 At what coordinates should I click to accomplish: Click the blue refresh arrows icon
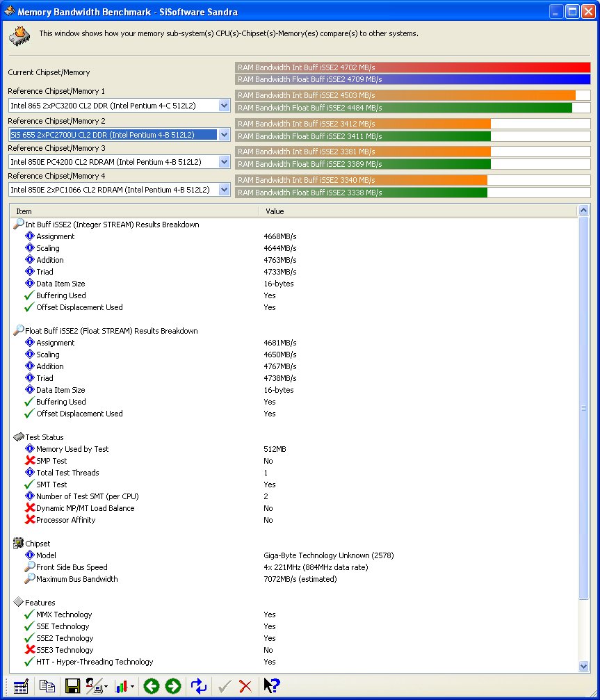click(199, 686)
